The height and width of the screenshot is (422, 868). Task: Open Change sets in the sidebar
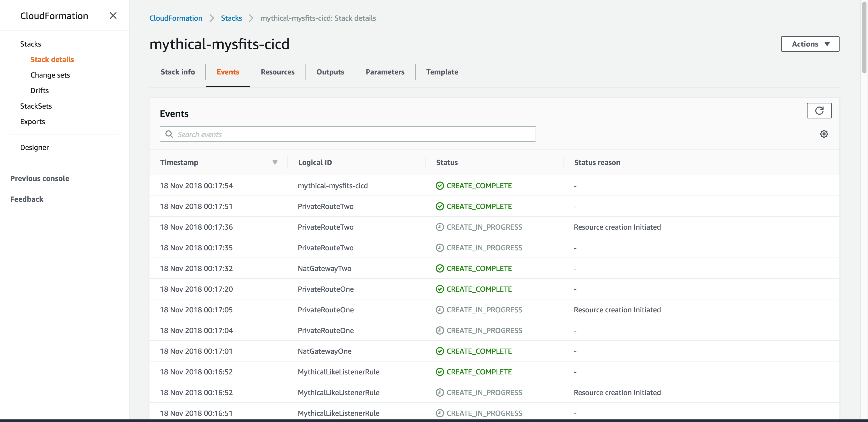coord(50,75)
